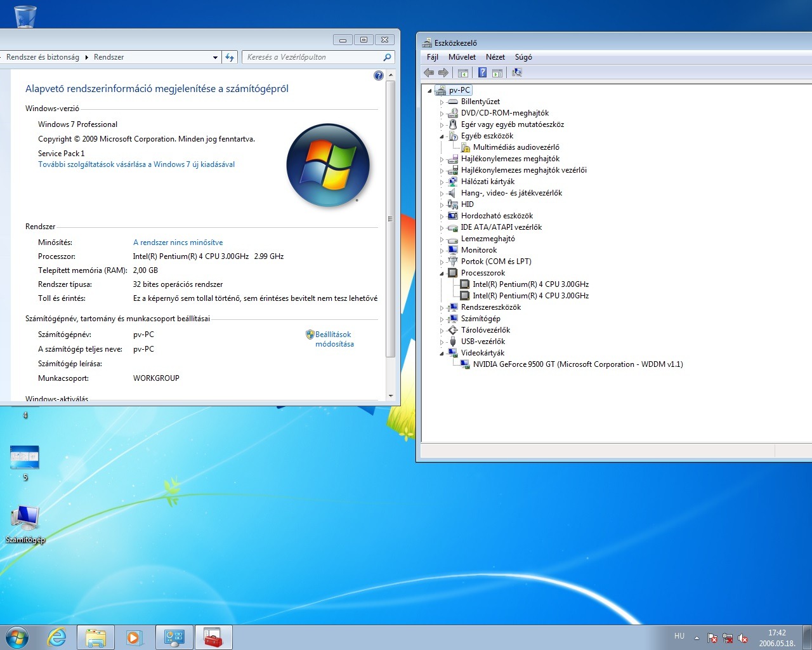The width and height of the screenshot is (812, 650).
Task: Collapse the Videokártyák node
Action: 442,354
